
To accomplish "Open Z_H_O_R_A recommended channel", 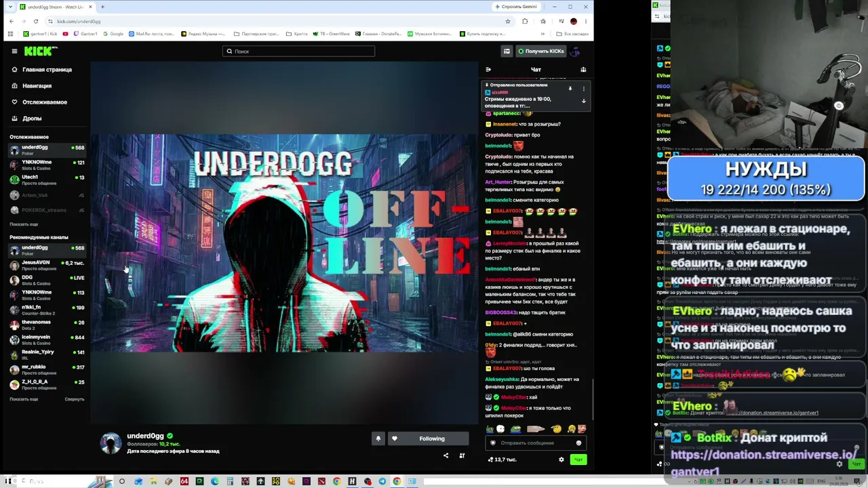I will 47,384.
